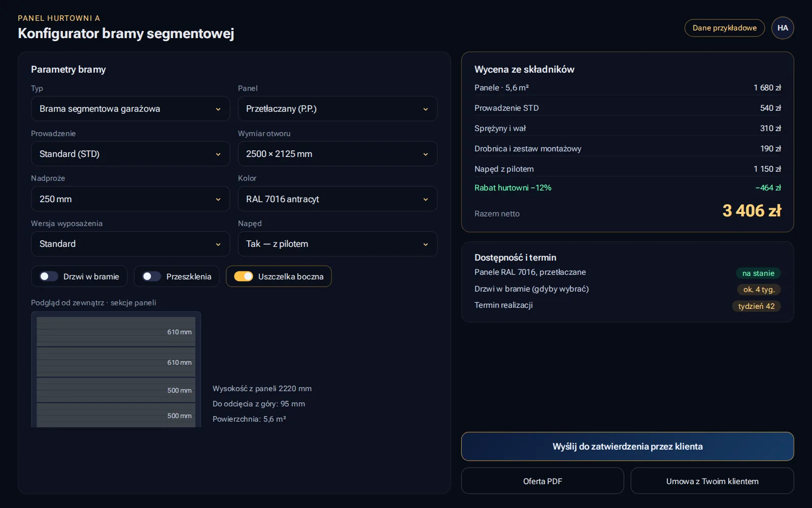
Task: Select the upper 500 mm panel section
Action: [x=116, y=390]
